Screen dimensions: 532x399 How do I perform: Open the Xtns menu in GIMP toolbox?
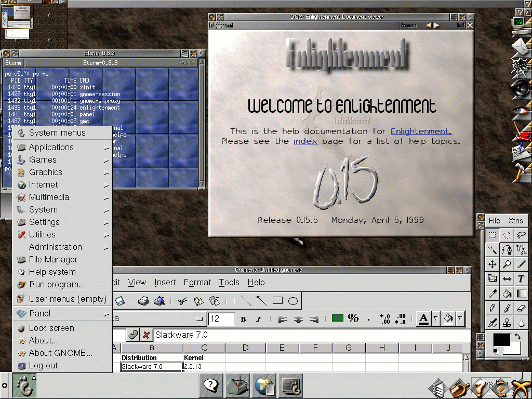click(x=515, y=221)
